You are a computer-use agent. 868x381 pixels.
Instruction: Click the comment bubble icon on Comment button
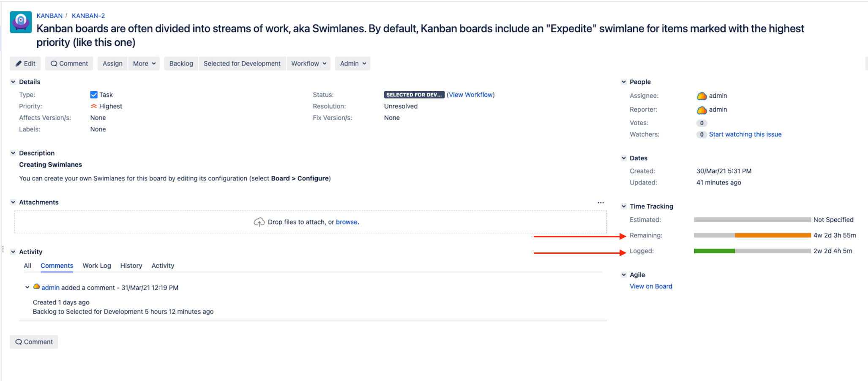tap(54, 63)
